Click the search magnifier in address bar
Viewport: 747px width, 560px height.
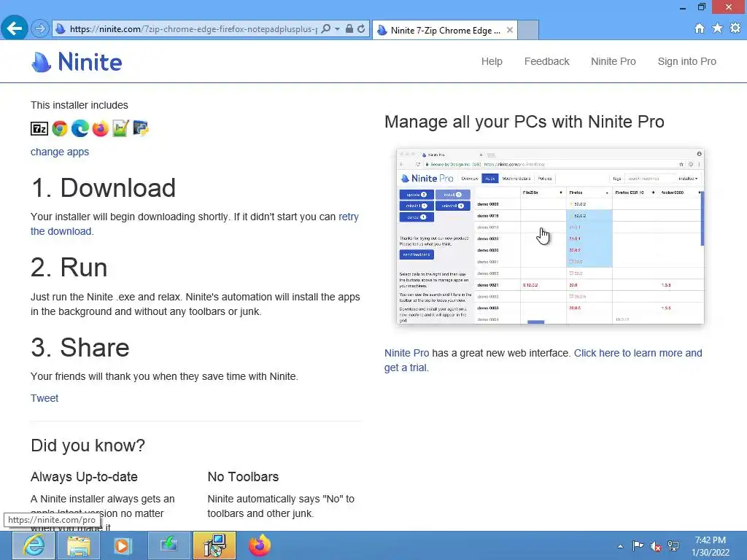326,29
